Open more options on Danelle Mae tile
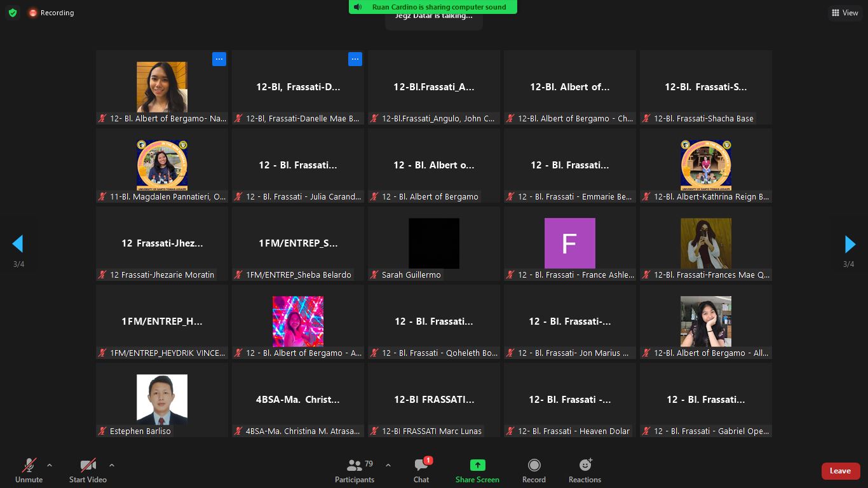The image size is (868, 488). coord(355,59)
